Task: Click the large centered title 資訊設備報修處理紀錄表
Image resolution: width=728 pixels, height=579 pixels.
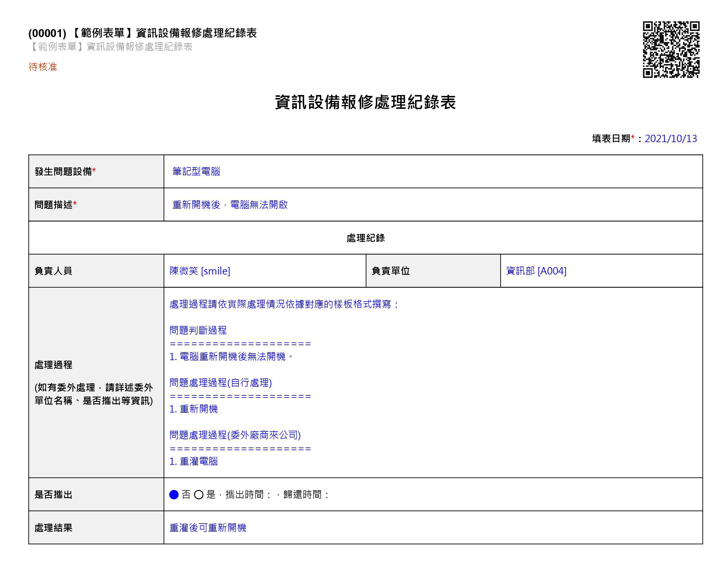Action: pos(366,102)
